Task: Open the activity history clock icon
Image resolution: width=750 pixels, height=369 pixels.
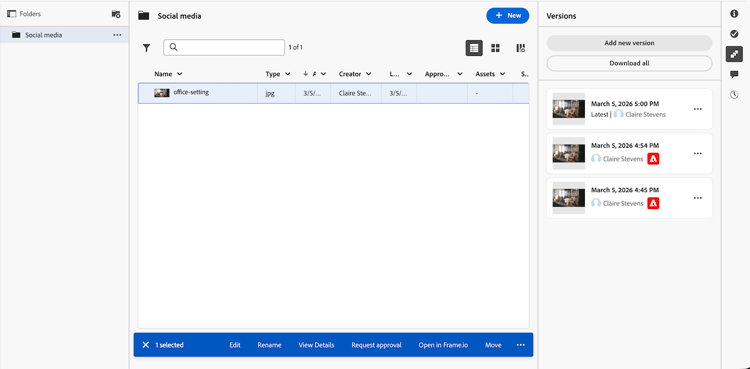Action: (x=734, y=95)
